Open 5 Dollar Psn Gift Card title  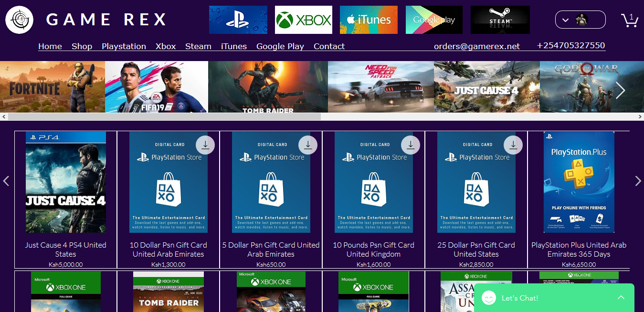(x=271, y=250)
